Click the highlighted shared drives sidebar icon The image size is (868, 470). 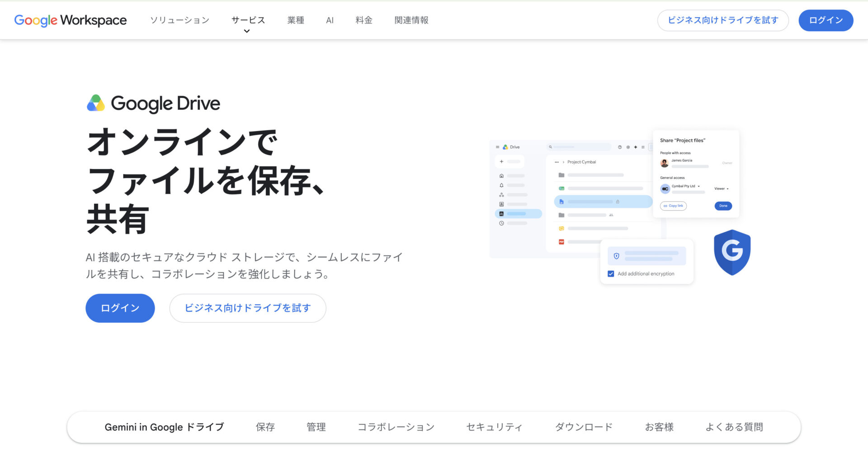pos(501,214)
